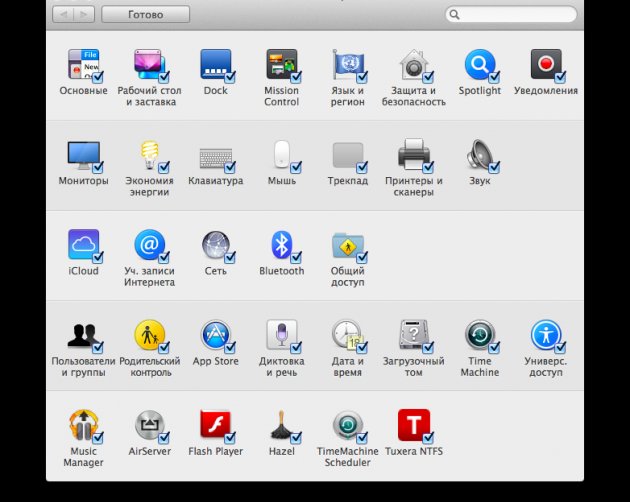Open Пользователи и группы silhouettes icon
Viewport: 630px width, 502px height.
pyautogui.click(x=83, y=335)
